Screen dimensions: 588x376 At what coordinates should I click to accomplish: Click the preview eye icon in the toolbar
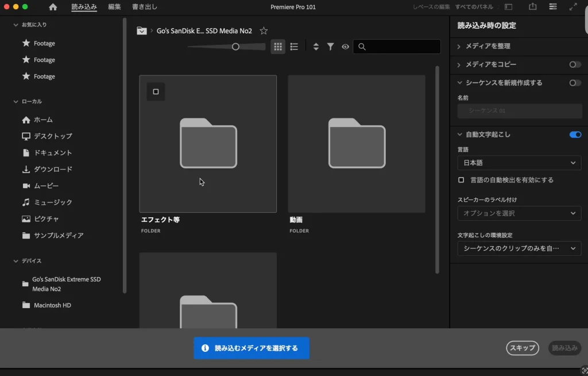(345, 47)
